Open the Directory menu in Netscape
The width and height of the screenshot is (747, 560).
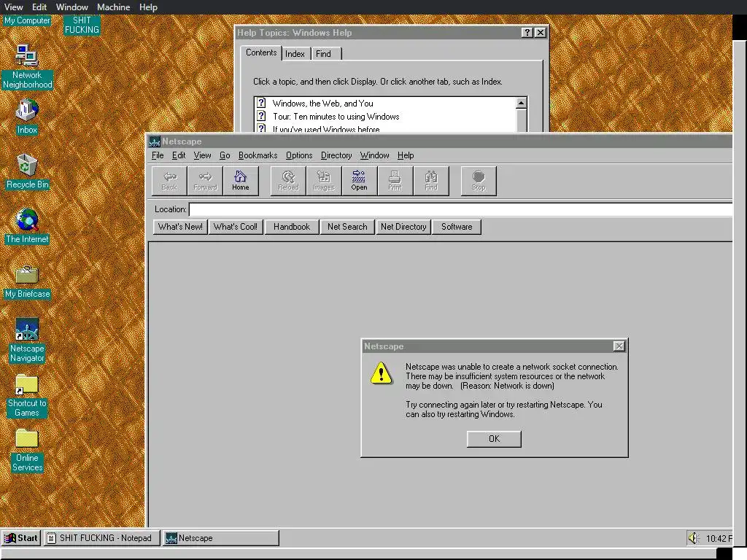[x=336, y=155]
